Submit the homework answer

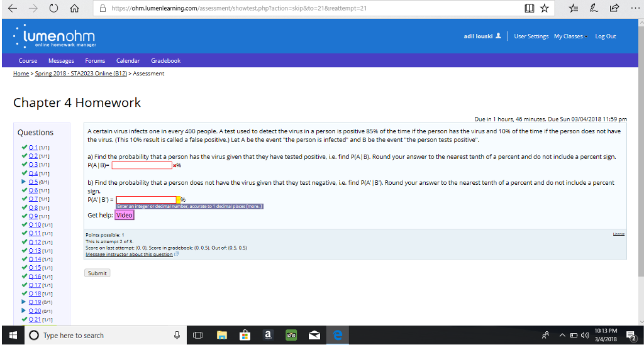coord(97,273)
